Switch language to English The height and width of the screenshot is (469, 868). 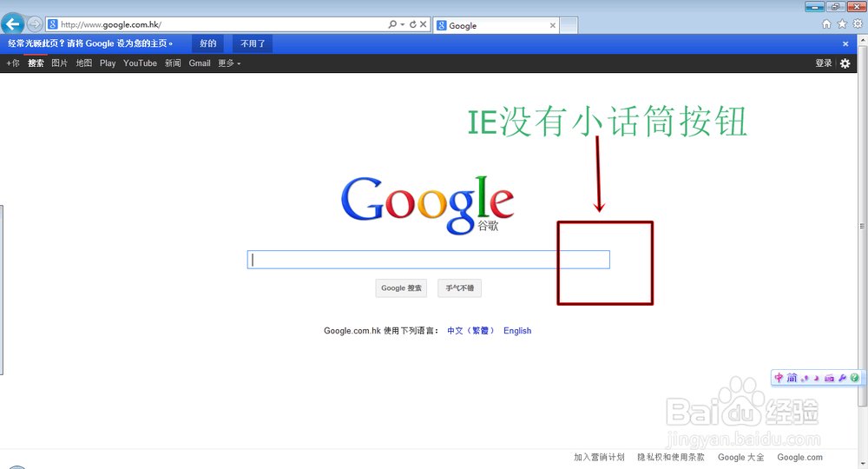point(517,331)
